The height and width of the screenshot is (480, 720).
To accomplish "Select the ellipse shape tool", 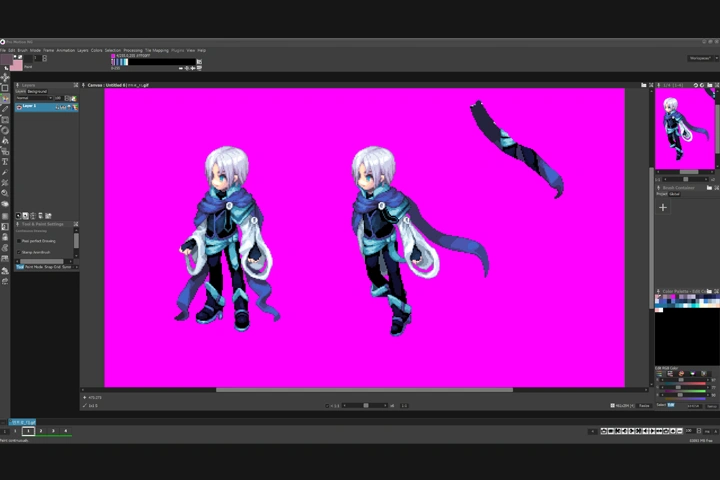I will (x=5, y=130).
